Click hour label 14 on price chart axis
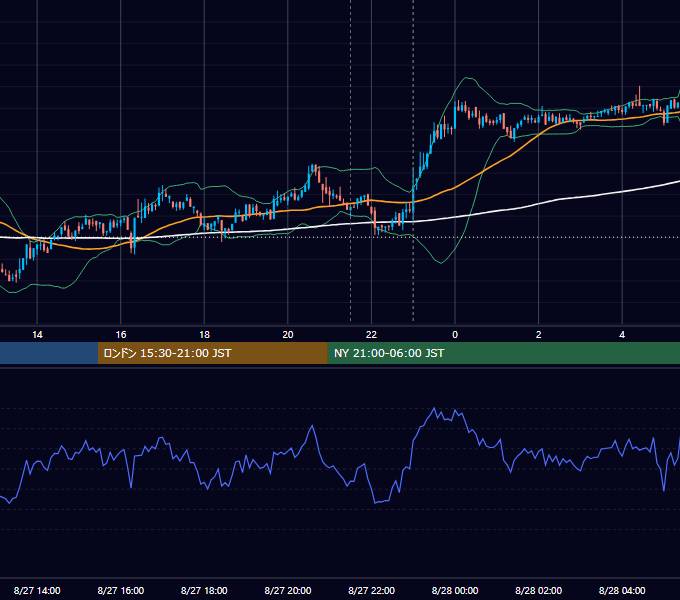The image size is (680, 600). point(37,335)
